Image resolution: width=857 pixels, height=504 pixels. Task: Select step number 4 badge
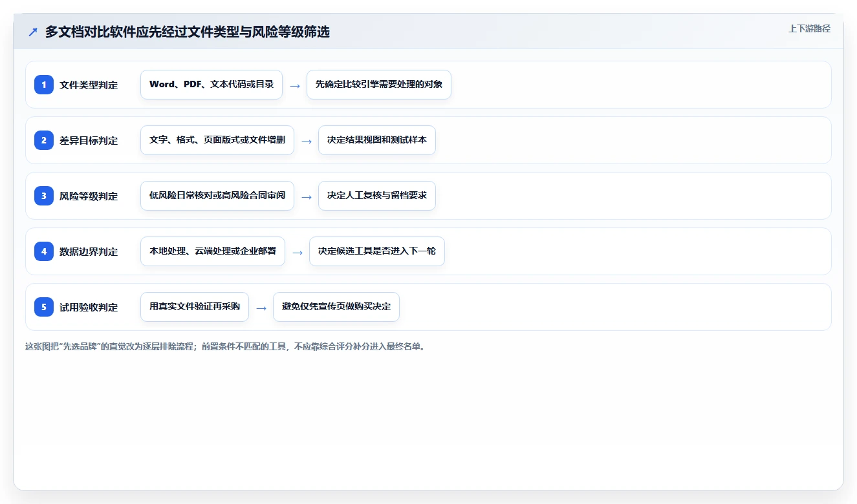pyautogui.click(x=44, y=251)
